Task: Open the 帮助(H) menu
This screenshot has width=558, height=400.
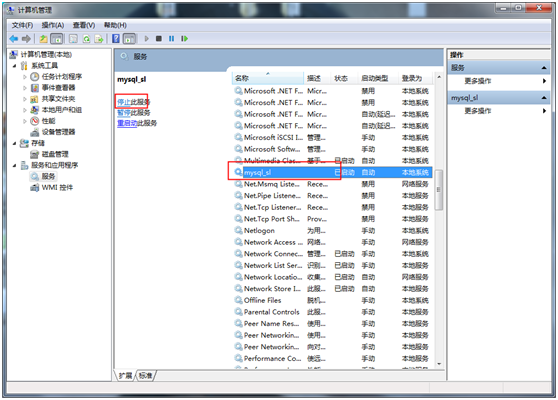Action: [x=115, y=25]
